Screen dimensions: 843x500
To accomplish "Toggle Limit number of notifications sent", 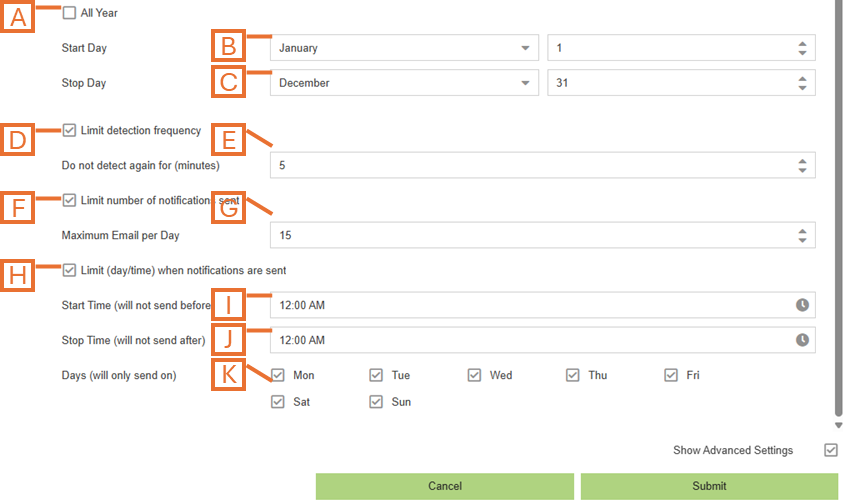I will tap(69, 200).
